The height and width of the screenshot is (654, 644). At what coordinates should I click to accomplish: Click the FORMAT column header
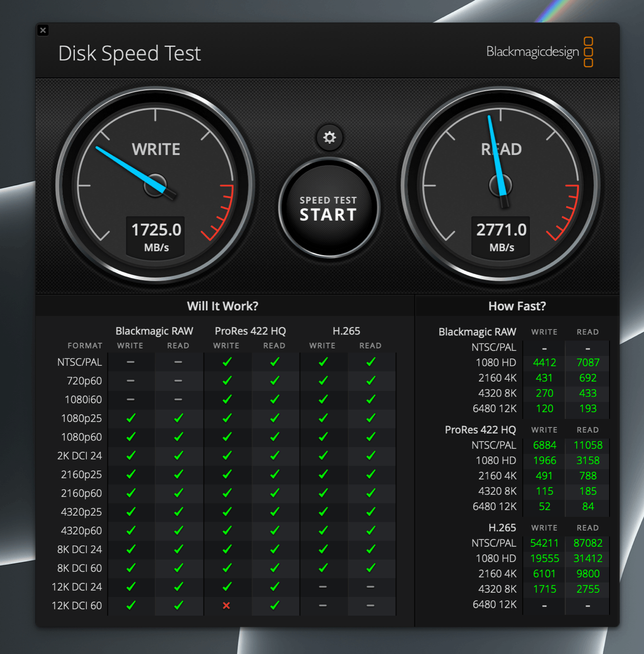tap(85, 346)
